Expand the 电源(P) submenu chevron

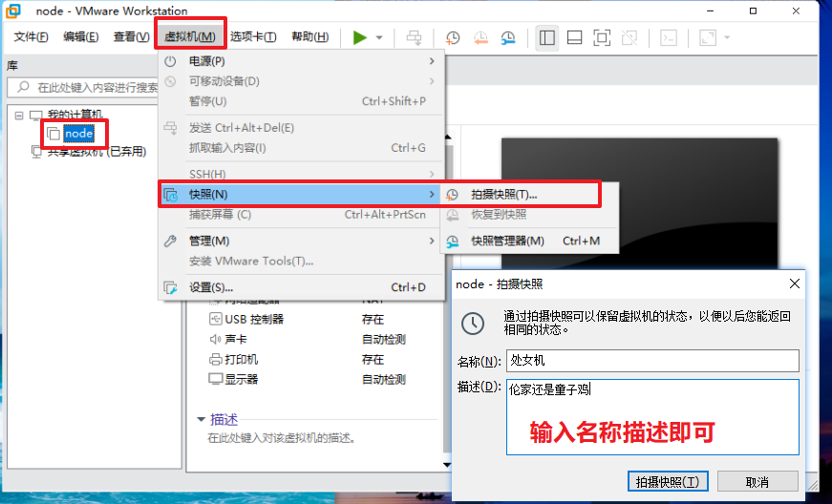432,61
